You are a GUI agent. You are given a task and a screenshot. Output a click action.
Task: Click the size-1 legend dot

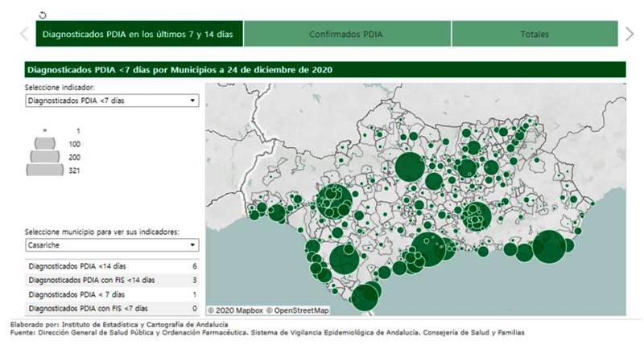[45, 130]
